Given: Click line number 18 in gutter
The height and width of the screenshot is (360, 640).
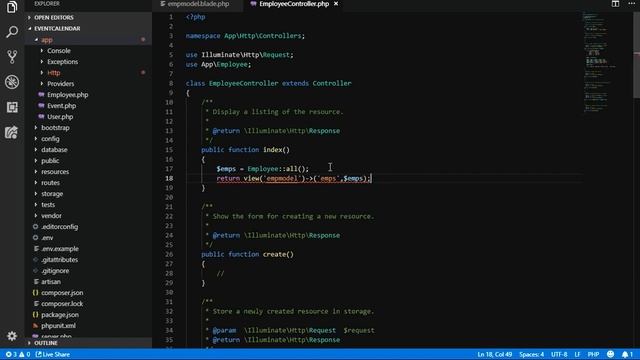Looking at the screenshot, I should click(169, 178).
